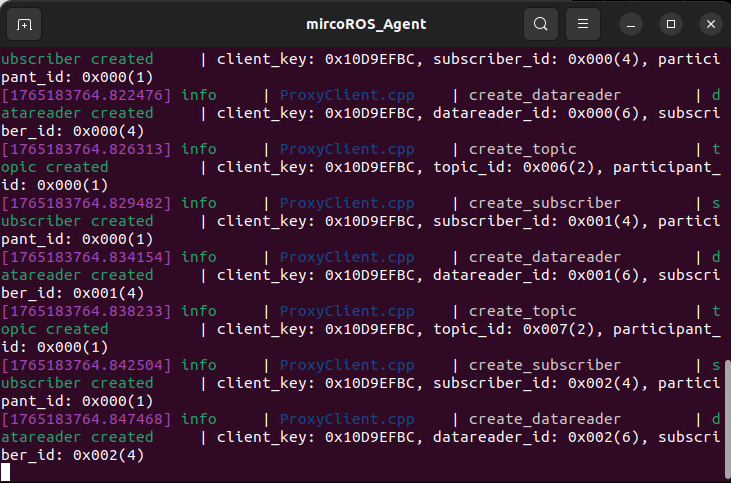The width and height of the screenshot is (731, 483).
Task: Click the value datareader_id: 0x002(6)
Action: (536, 438)
